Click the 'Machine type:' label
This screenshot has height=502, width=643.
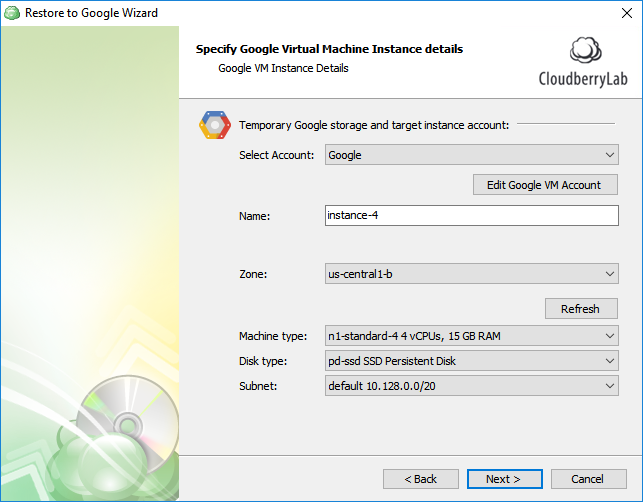[273, 336]
